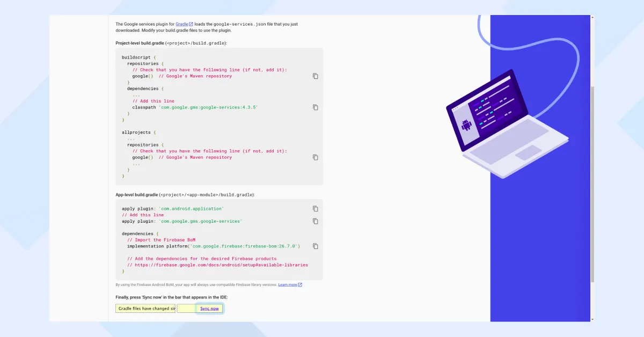
Task: Copy the com.android.application apply plugin line
Action: [316, 208]
